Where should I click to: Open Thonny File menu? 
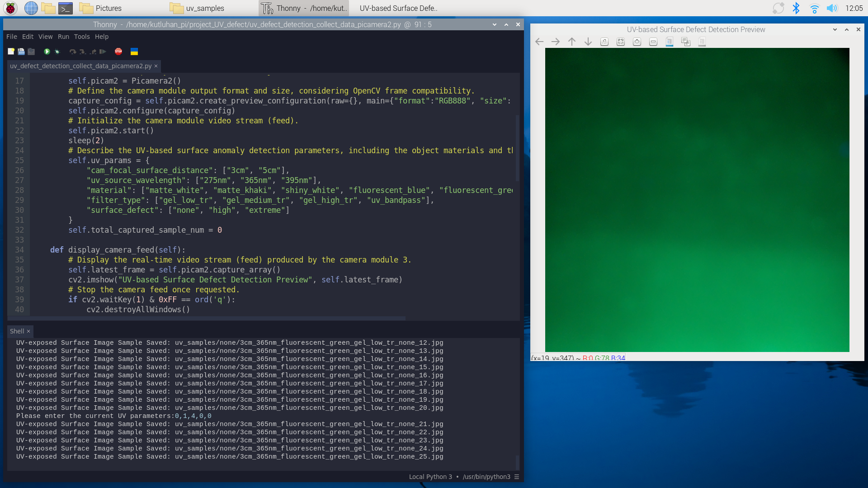12,37
